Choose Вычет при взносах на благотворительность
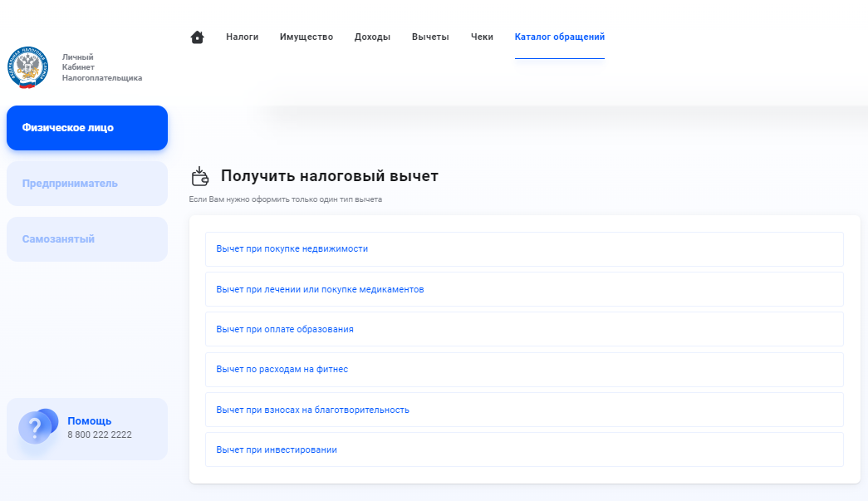 (x=312, y=410)
